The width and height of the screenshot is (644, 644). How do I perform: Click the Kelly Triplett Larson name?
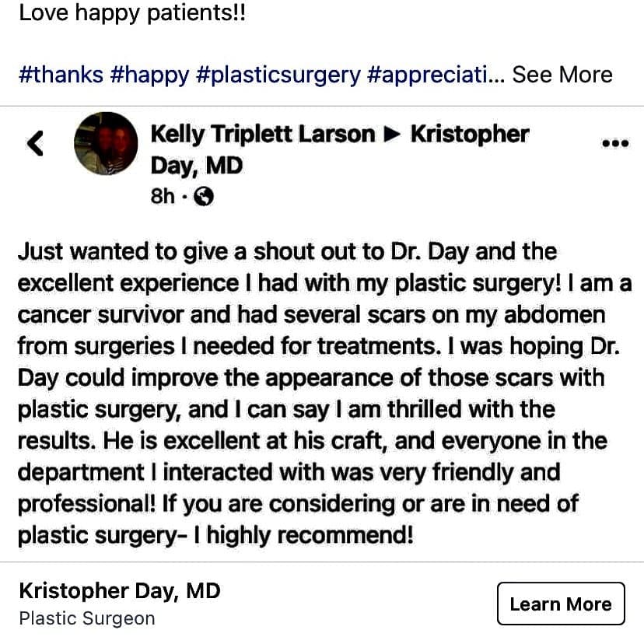(x=263, y=135)
